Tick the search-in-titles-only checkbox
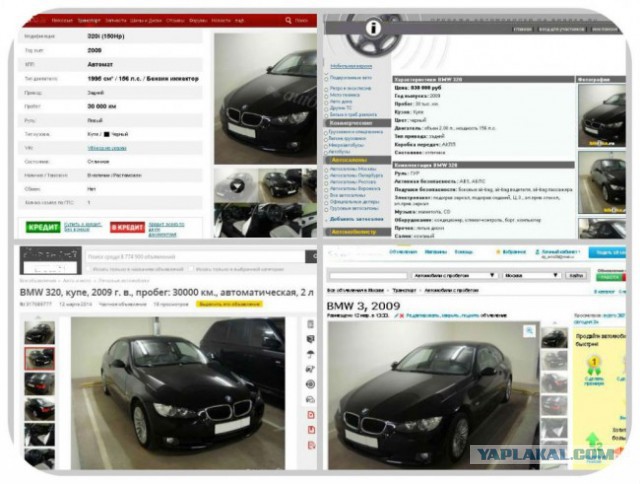 coord(89,269)
